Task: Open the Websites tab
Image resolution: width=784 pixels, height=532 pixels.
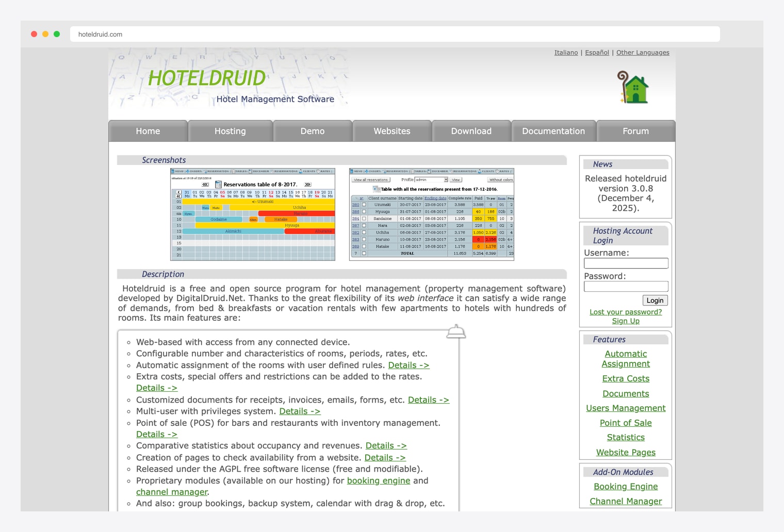Action: [392, 131]
